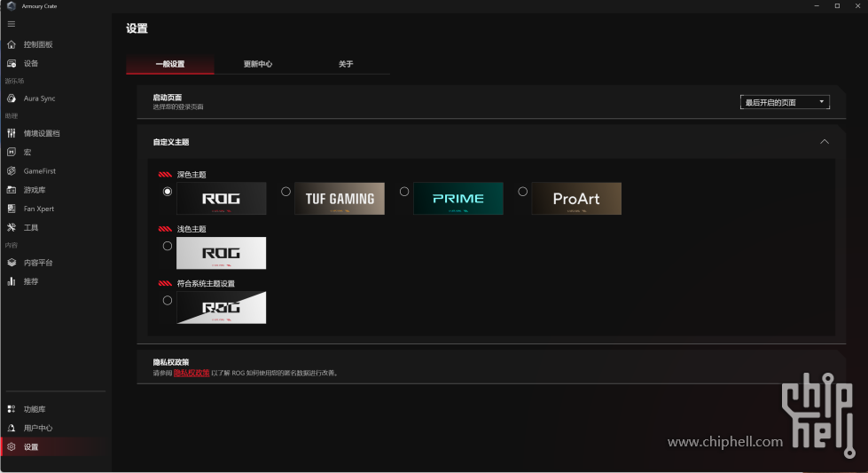The width and height of the screenshot is (868, 473).
Task: Click the half dark half light ROG thumbnail
Action: pos(222,307)
